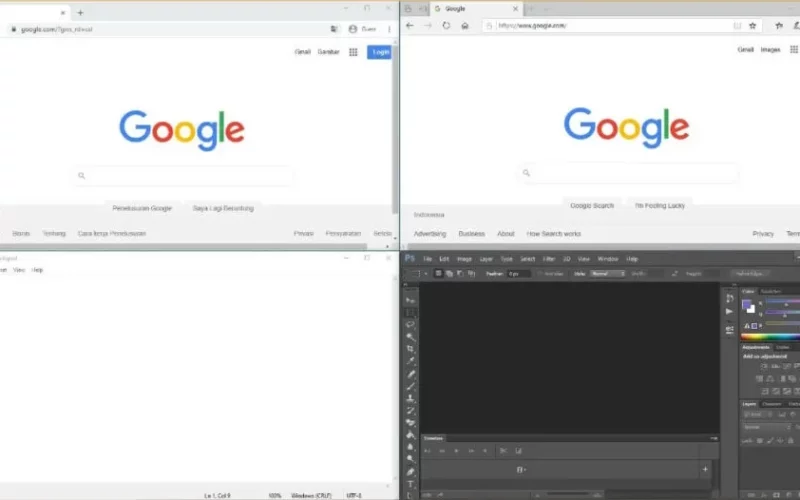This screenshot has width=800, height=500.
Task: Open the tool preset picker arrow in Photoshop
Action: pyautogui.click(x=426, y=274)
